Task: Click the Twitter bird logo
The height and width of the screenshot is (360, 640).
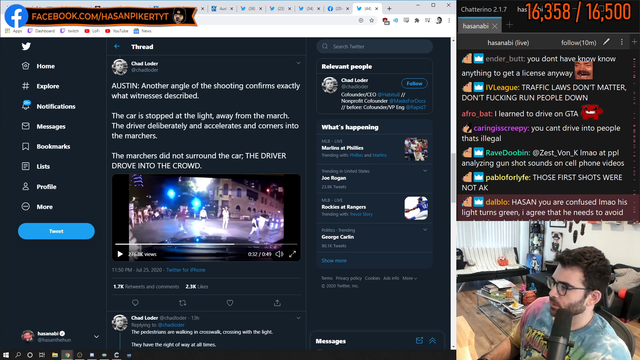Action: (26, 46)
